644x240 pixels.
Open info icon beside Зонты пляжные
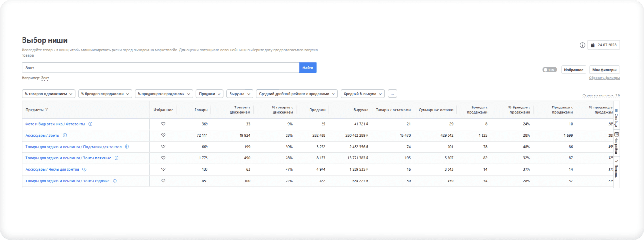click(x=116, y=158)
